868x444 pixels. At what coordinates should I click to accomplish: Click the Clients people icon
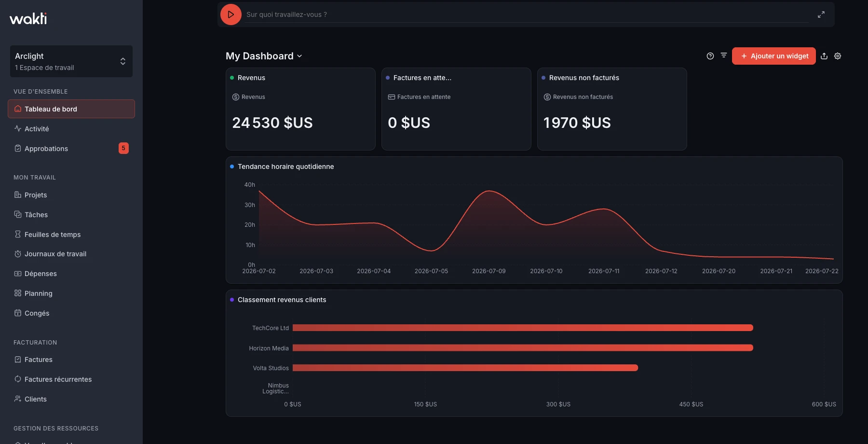coord(18,399)
